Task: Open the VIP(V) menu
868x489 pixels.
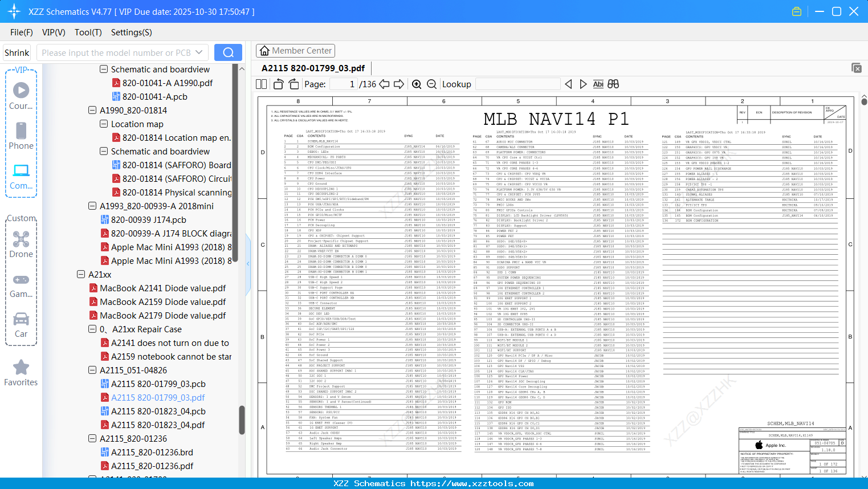Action: pyautogui.click(x=54, y=32)
